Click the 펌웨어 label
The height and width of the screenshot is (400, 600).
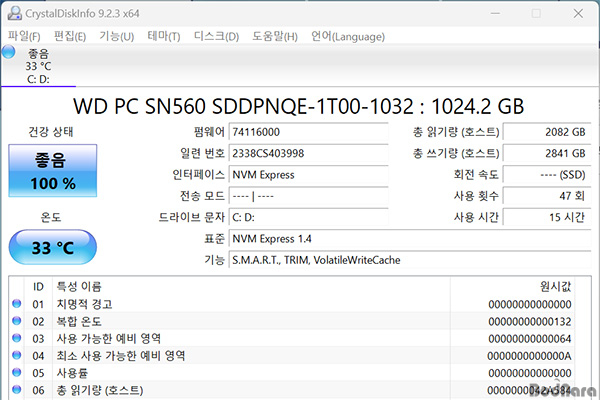[x=209, y=132]
